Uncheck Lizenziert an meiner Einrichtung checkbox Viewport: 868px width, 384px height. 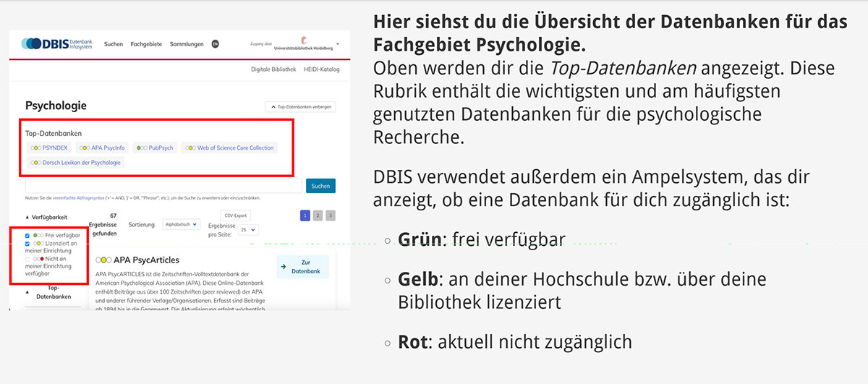coord(27,244)
